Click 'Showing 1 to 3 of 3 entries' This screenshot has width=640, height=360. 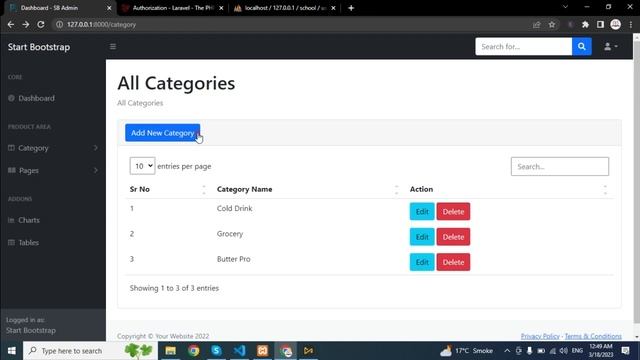(x=174, y=288)
